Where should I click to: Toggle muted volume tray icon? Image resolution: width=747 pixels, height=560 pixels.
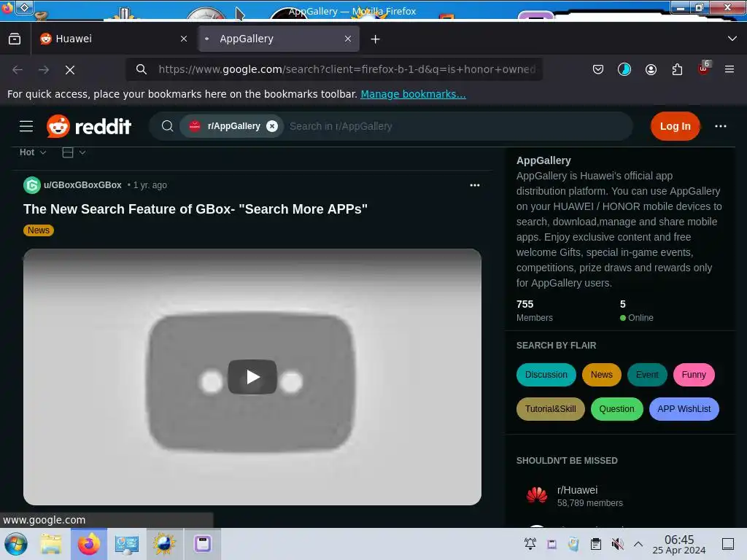point(617,544)
